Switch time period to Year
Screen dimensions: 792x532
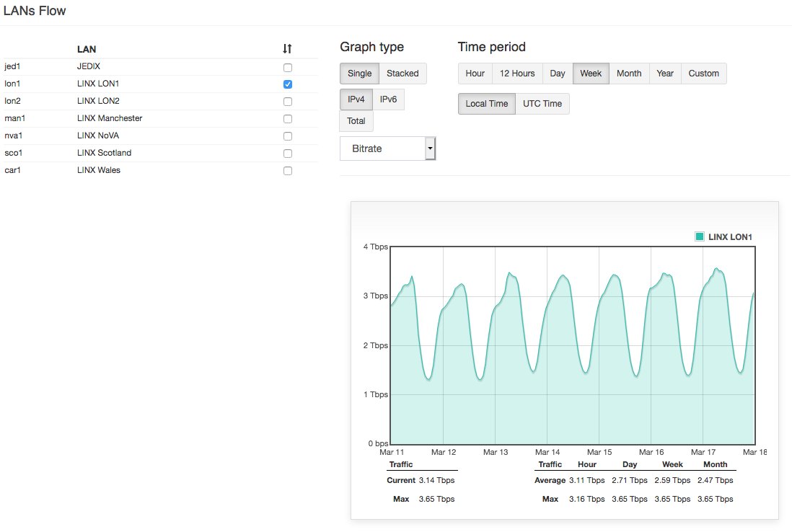point(665,74)
